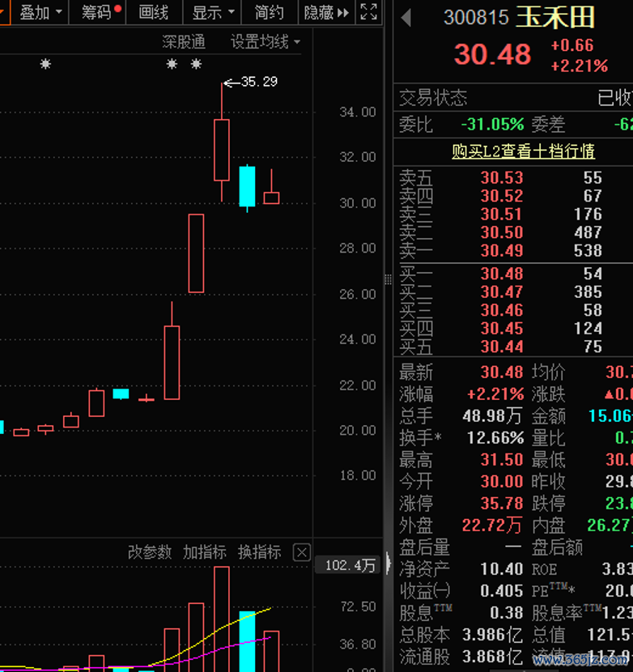633x672 pixels.
Task: Click the double-arrow icon next to 隐藏
Action: click(x=343, y=13)
